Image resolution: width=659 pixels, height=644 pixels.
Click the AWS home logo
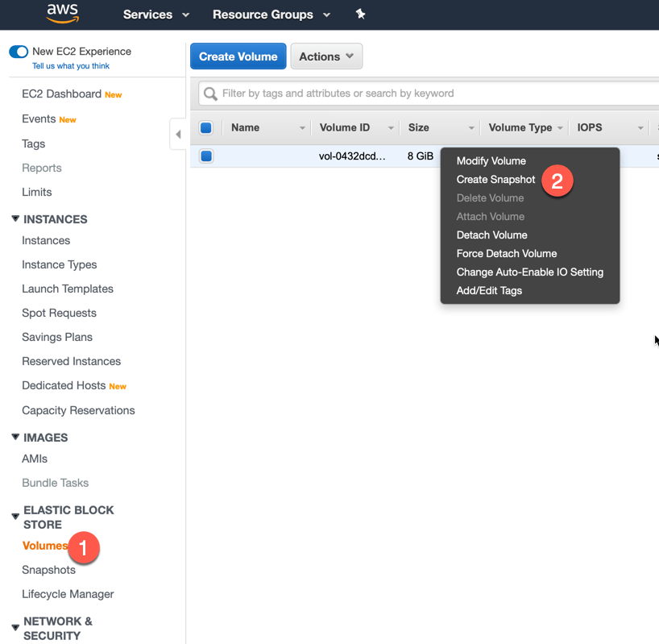(x=63, y=14)
